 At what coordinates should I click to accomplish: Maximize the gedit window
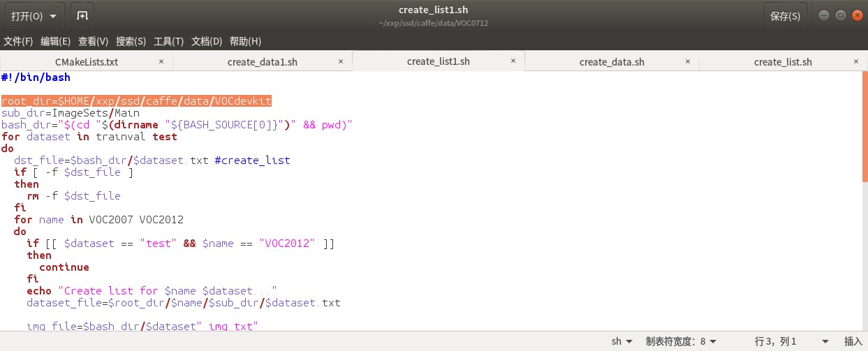pos(840,15)
